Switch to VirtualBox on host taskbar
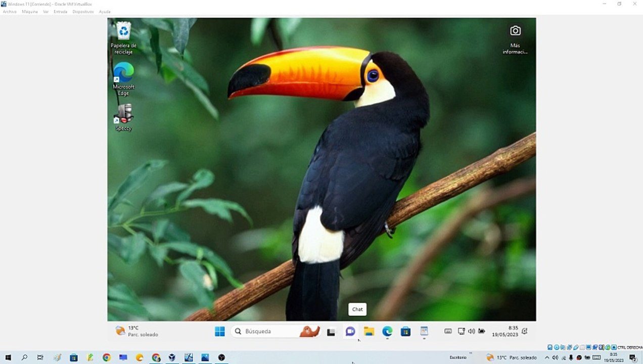This screenshot has height=364, width=643. 172,357
